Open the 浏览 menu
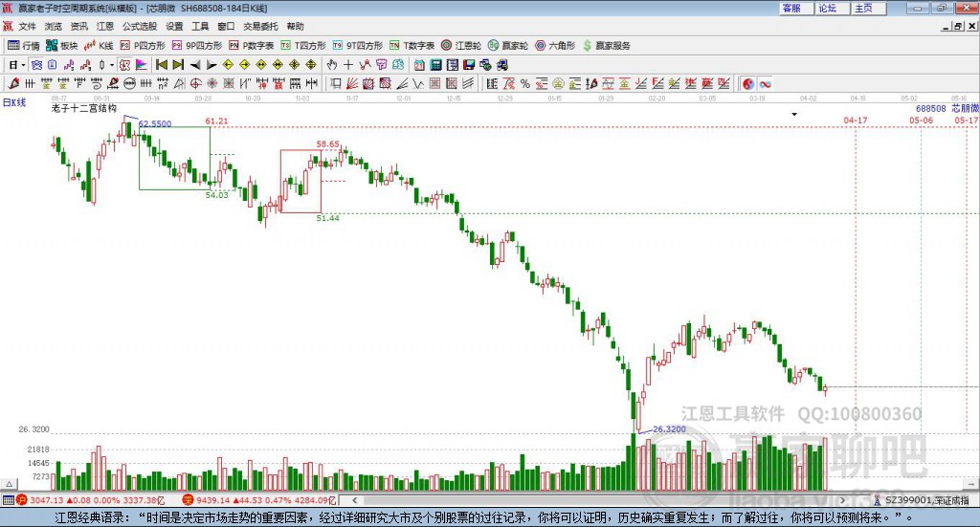 [x=54, y=26]
